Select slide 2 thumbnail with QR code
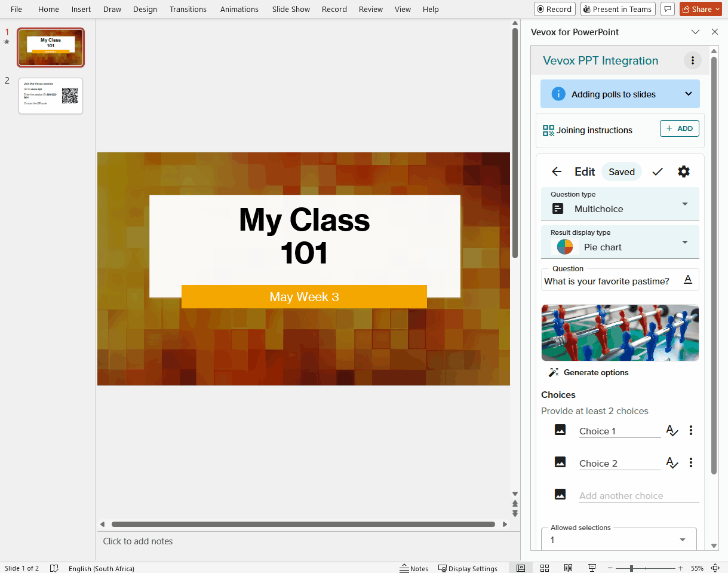The image size is (728, 573). (51, 96)
